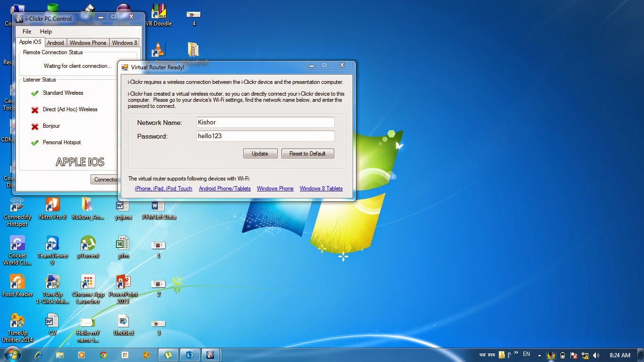Follow the Windows Phone link
This screenshot has height=362, width=644.
(x=275, y=189)
